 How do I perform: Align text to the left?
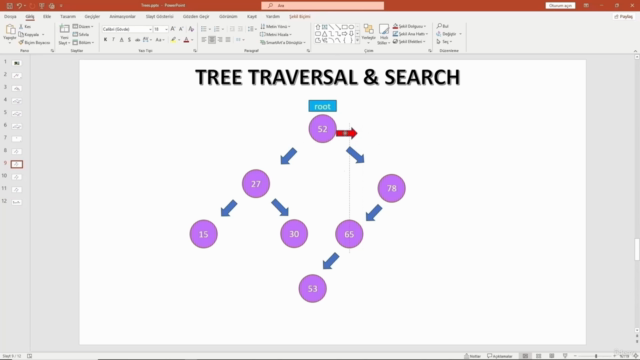204,40
